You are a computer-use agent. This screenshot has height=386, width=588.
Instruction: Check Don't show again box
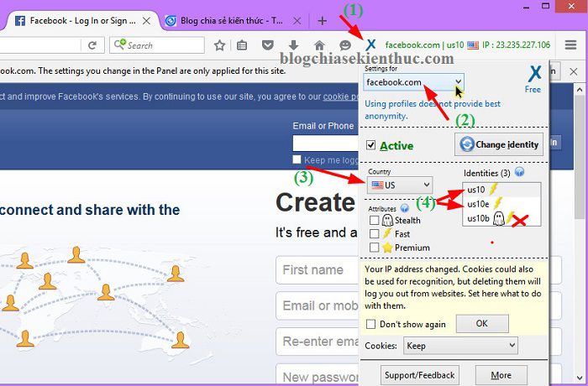point(370,324)
